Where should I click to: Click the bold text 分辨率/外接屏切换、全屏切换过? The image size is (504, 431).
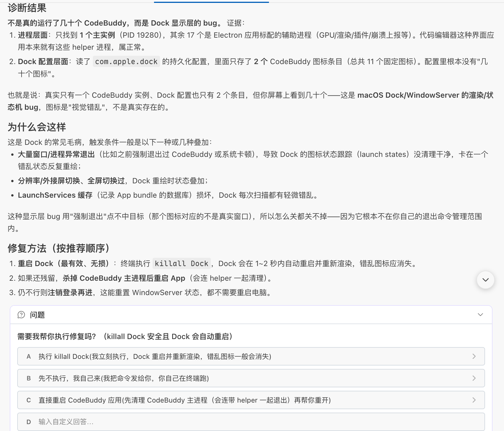click(71, 181)
